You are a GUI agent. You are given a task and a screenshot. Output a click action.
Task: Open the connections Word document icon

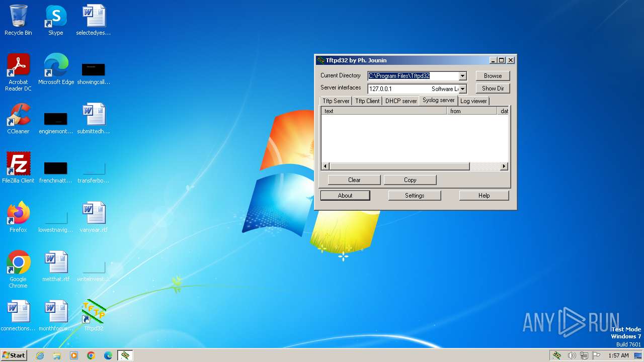pyautogui.click(x=18, y=316)
